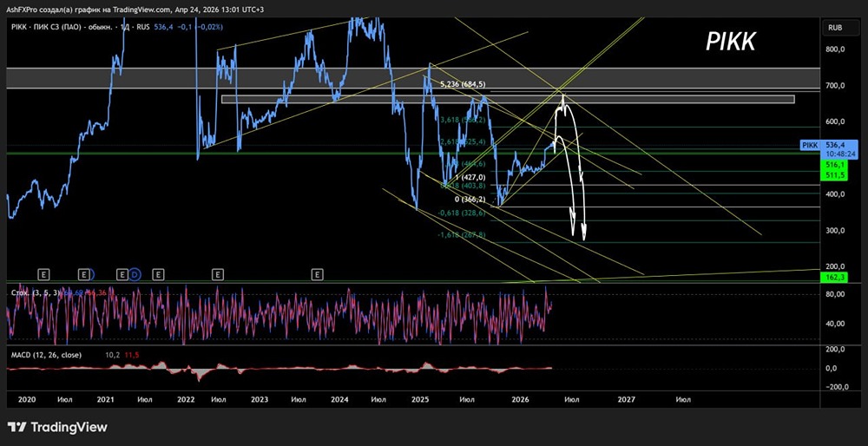Click the TradingView logo
The image size is (868, 446).
(x=57, y=427)
